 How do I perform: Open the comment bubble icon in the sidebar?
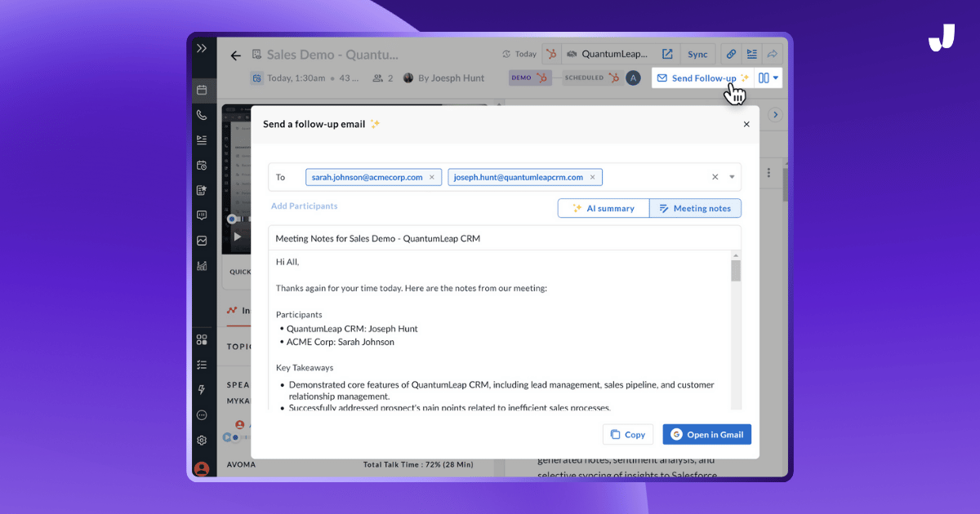[202, 215]
